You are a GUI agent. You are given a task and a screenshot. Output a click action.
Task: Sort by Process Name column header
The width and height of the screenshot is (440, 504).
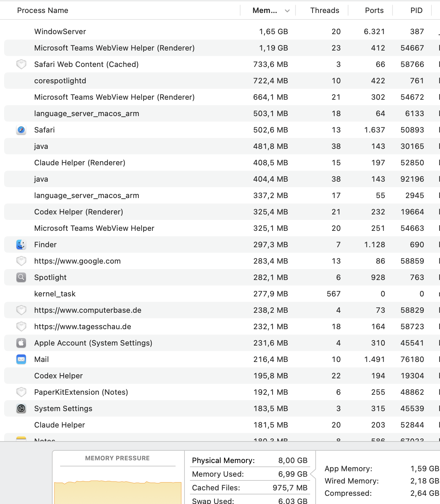(43, 11)
